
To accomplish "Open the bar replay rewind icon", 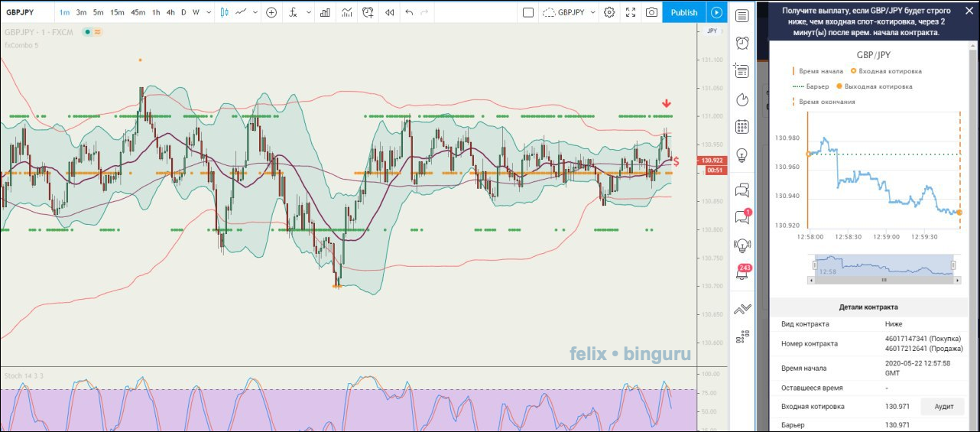I will [390, 12].
